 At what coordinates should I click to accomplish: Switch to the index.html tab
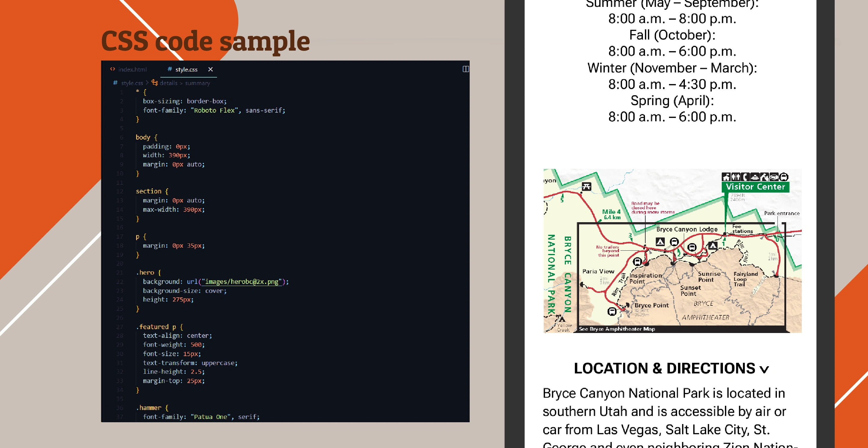coord(132,69)
